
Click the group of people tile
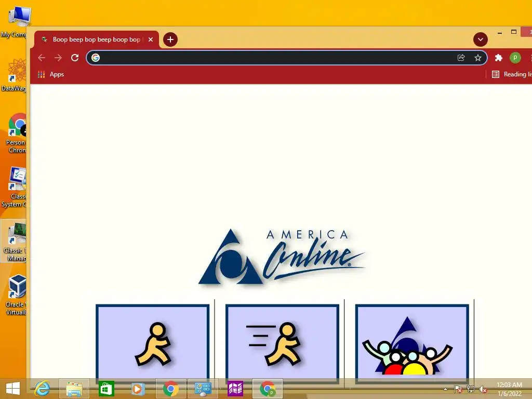(x=412, y=344)
